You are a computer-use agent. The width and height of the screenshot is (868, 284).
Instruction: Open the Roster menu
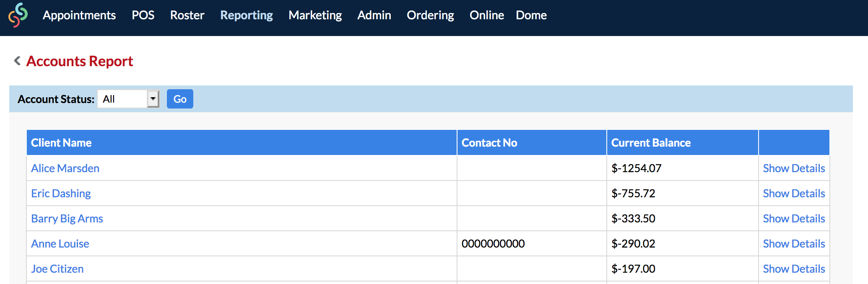coord(187,15)
